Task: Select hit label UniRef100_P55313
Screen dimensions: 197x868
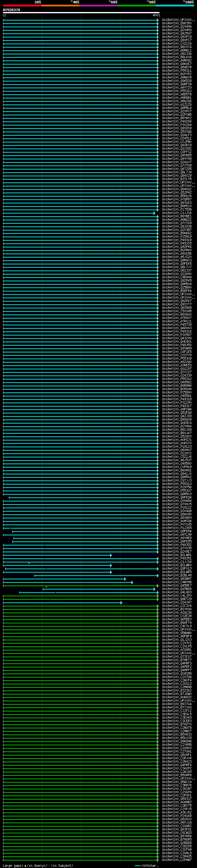Action: (x=177, y=484)
